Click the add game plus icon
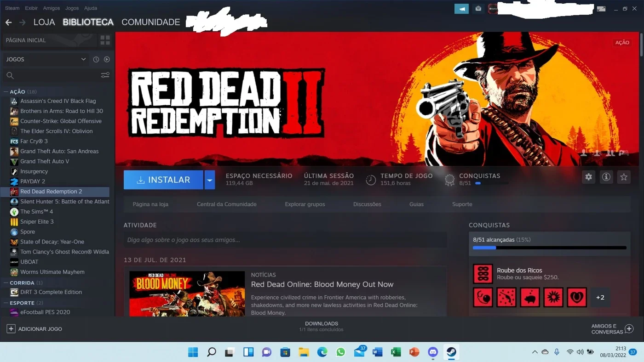 (11, 329)
